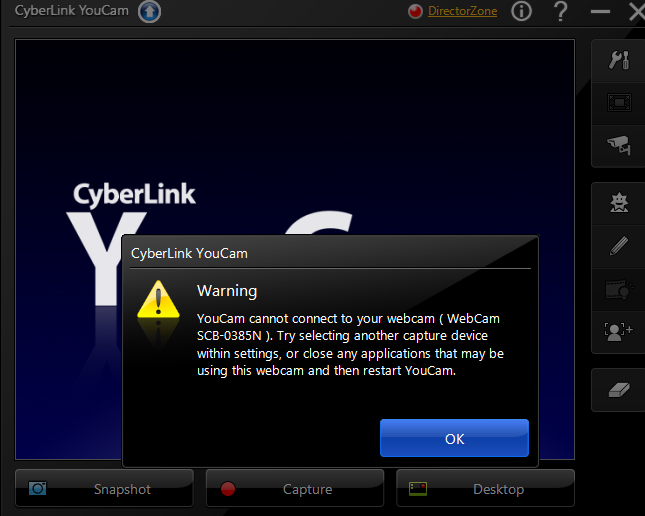Open the video filmstrip effects icon
The image size is (645, 516).
coord(619,289)
